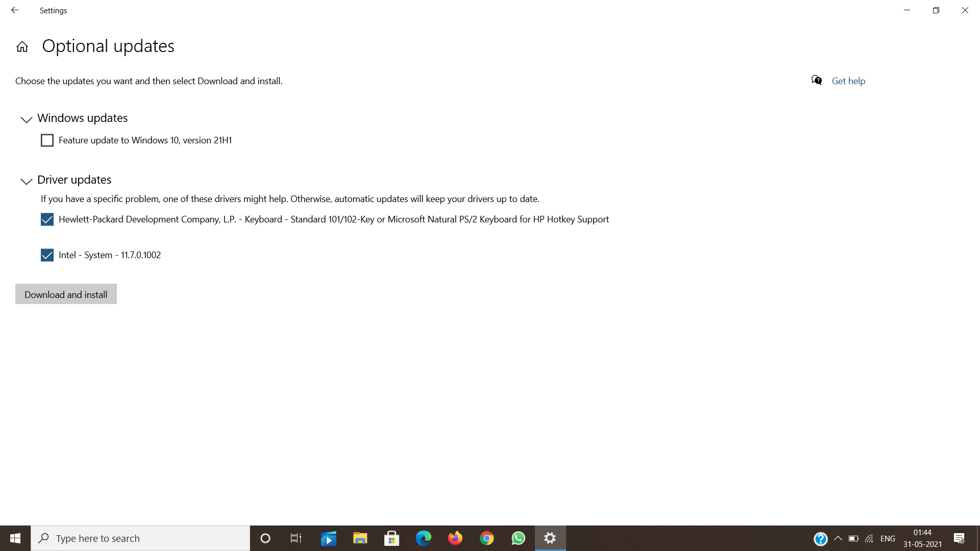Screen dimensions: 980x551
Task: Click the Settings home icon
Action: point(22,45)
